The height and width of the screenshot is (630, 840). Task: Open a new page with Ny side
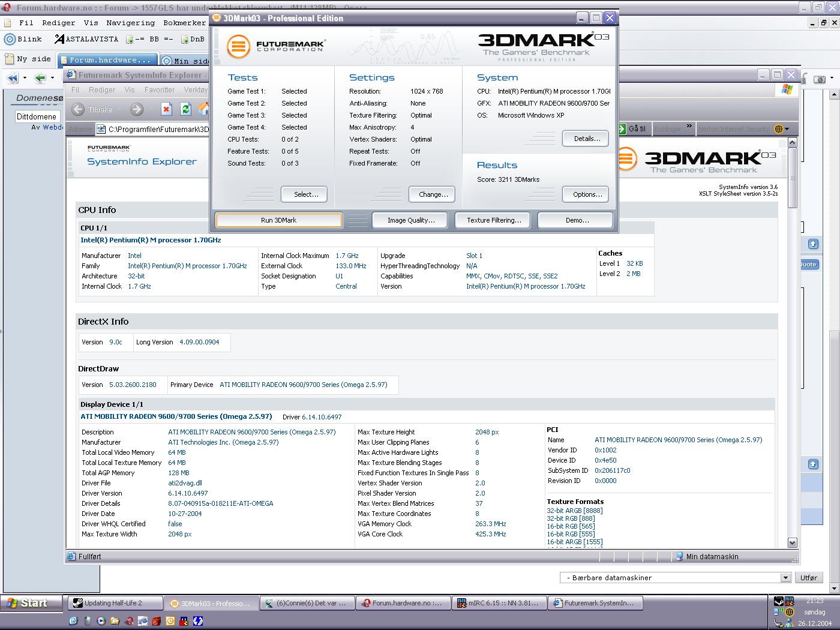(x=28, y=59)
